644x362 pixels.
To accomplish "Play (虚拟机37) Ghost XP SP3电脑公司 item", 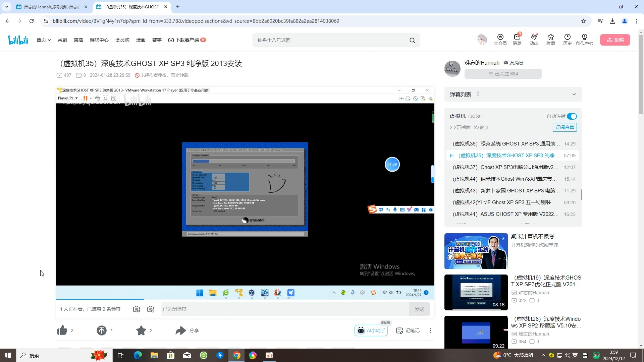I will [513, 167].
